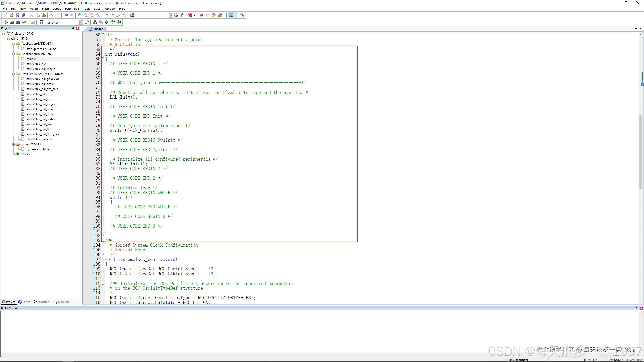The height and width of the screenshot is (362, 644).
Task: Open Pack Installer icon
Action: (119, 22)
